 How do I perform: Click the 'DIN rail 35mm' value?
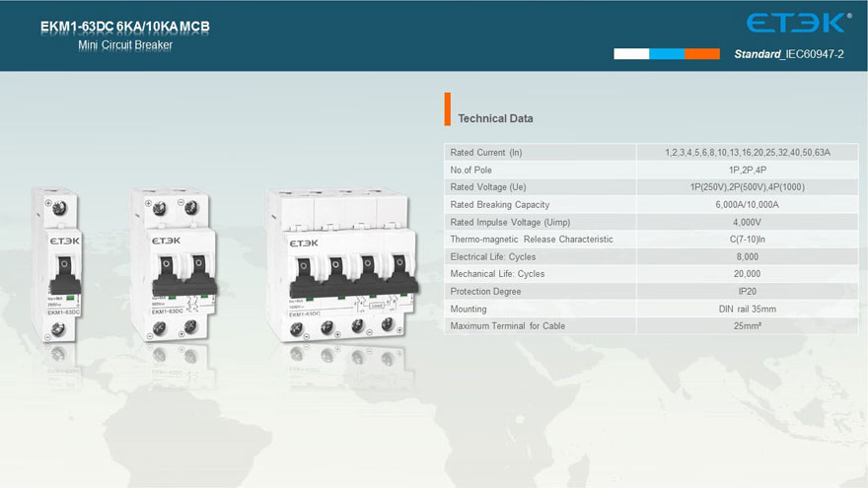[x=748, y=309]
